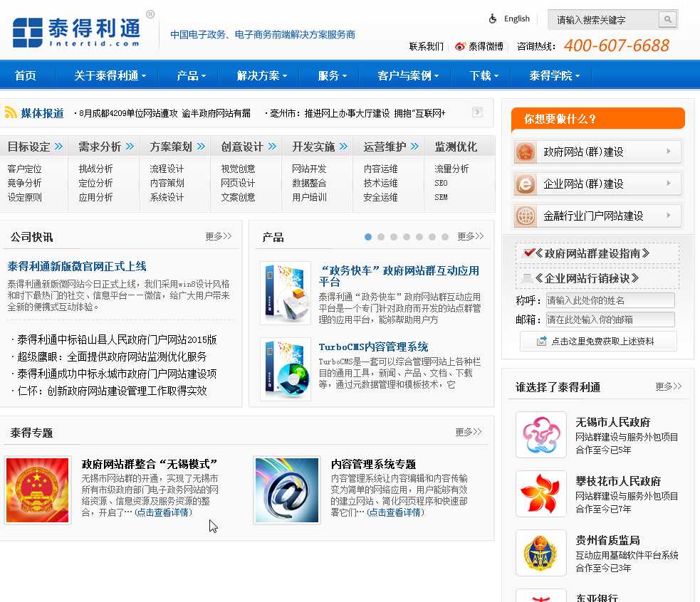The height and width of the screenshot is (602, 700).
Task: Check the 《企业网站行销秘诀》 checkbox
Action: tap(527, 278)
